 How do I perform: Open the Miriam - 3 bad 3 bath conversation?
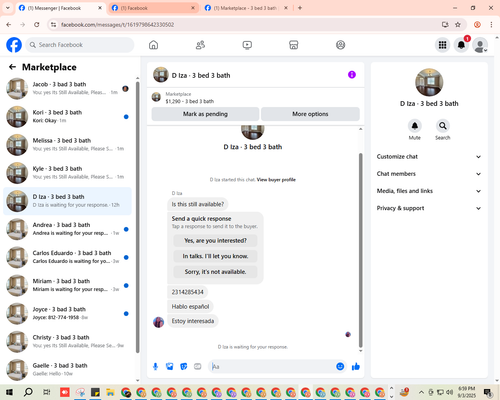click(67, 285)
